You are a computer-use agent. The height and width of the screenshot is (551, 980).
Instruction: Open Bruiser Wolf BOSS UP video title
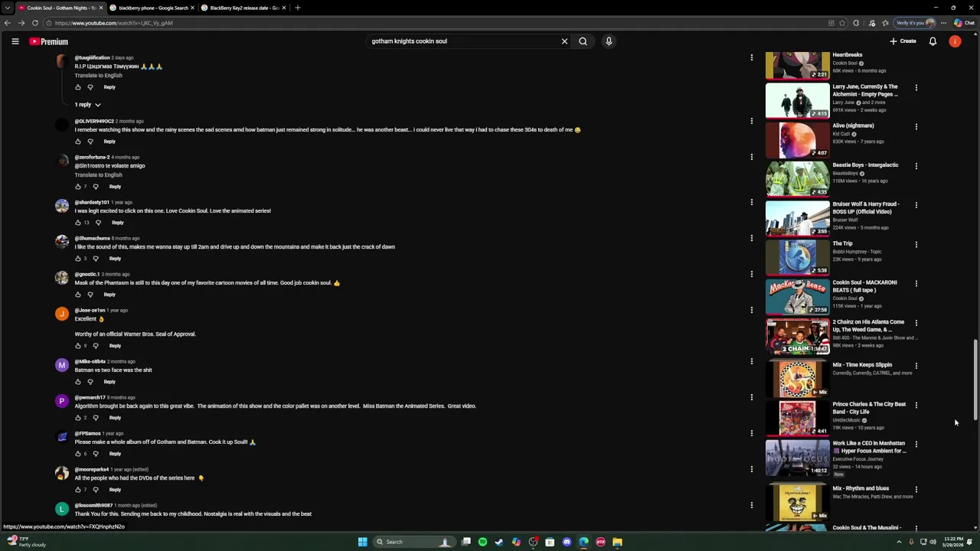point(866,208)
